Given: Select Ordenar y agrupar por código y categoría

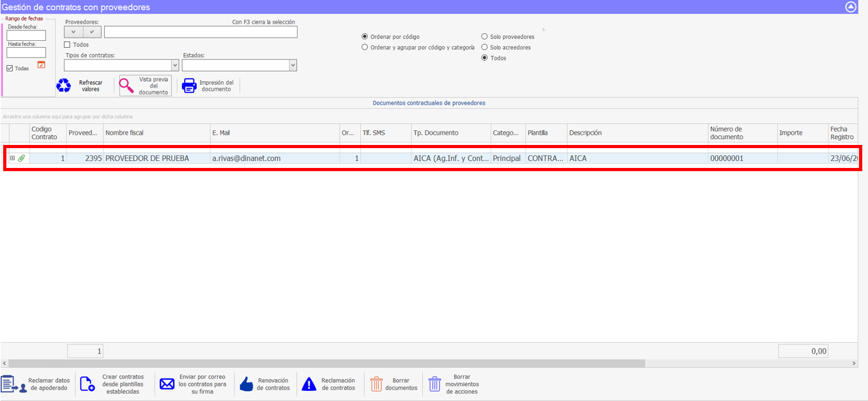Looking at the screenshot, I should point(365,47).
